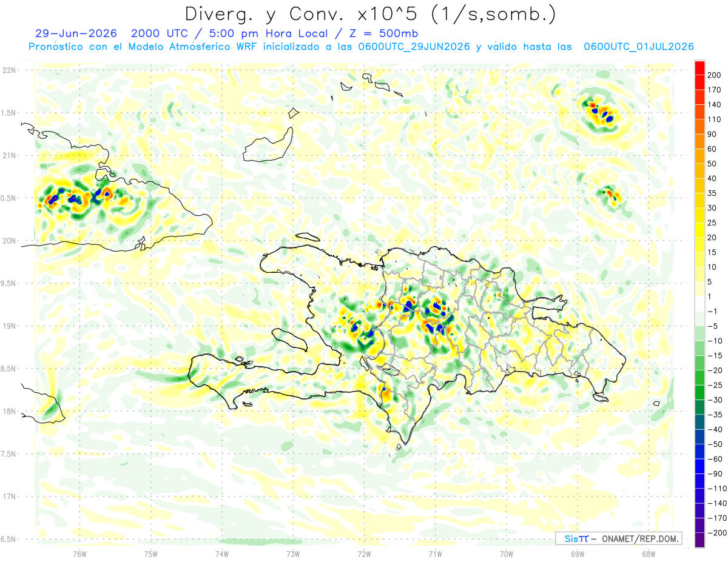Click the longitude label "70W"
This screenshot has height=562, width=728.
click(506, 554)
